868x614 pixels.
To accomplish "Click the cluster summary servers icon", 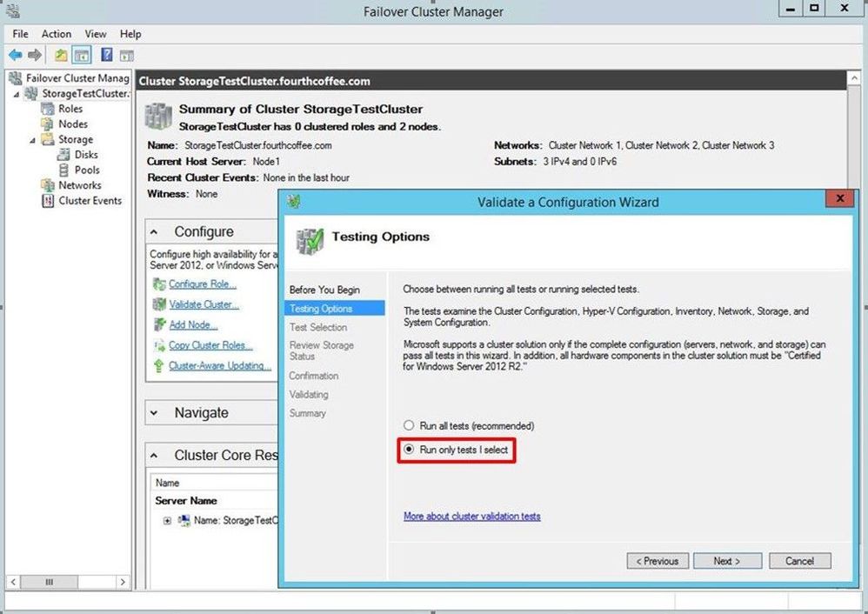I will coord(158,117).
